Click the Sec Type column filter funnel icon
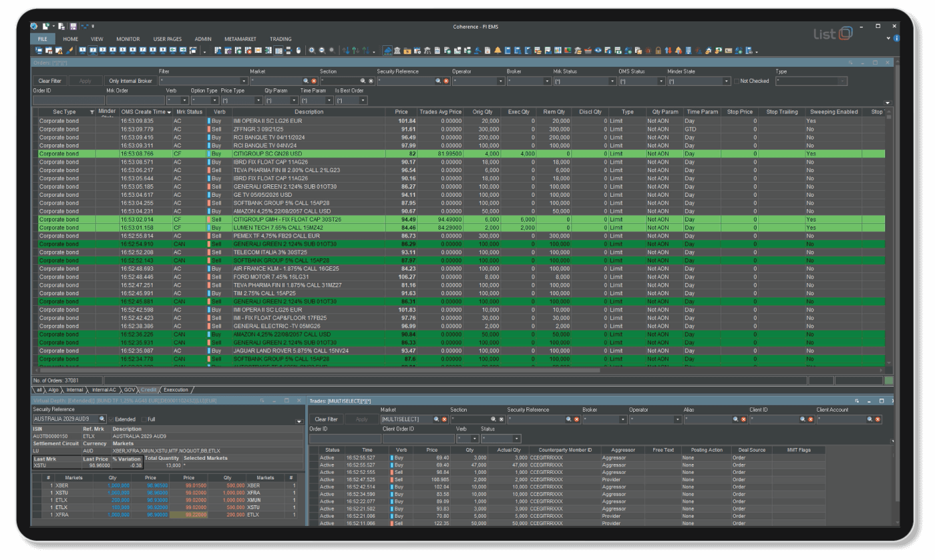This screenshot has width=935, height=560. tap(92, 111)
